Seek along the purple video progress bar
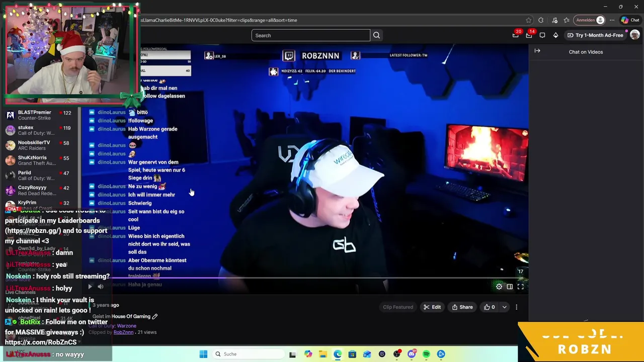Image resolution: width=644 pixels, height=362 pixels. pyautogui.click(x=305, y=278)
